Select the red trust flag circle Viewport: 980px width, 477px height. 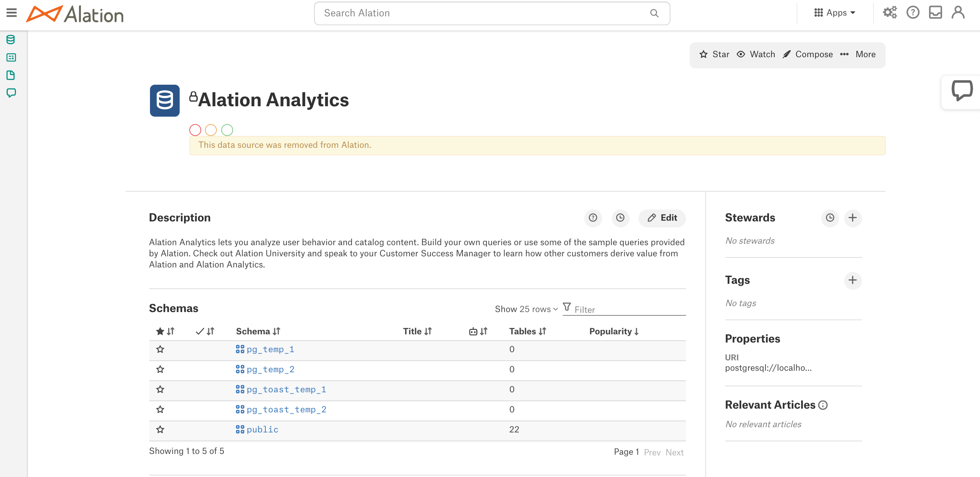195,130
